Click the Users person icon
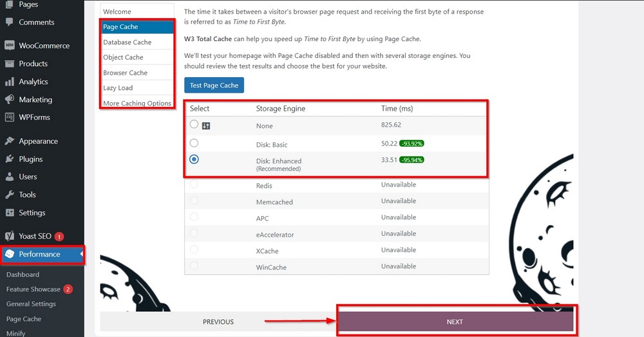 10,177
